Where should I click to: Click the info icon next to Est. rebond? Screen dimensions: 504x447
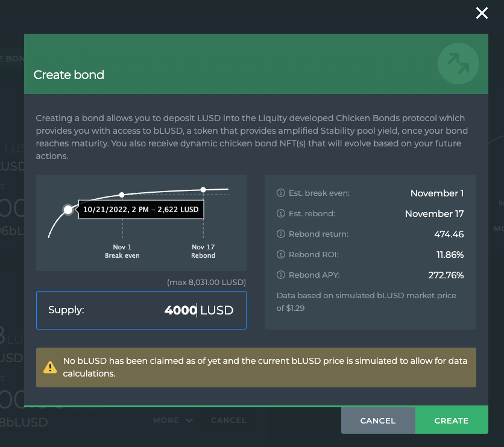(x=280, y=213)
